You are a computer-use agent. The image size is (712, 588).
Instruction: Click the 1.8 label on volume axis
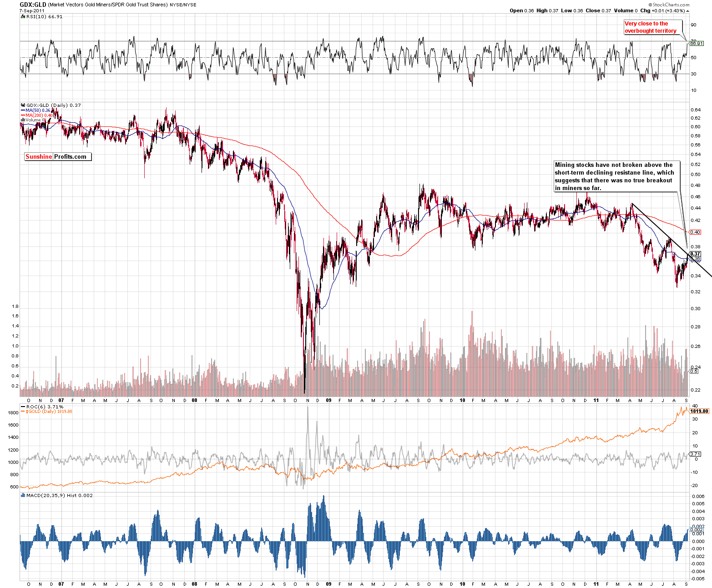click(15, 306)
